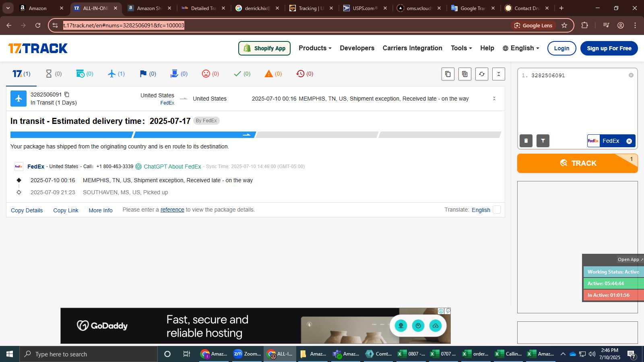Expand the Tools dropdown menu
Image resolution: width=644 pixels, height=362 pixels.
pyautogui.click(x=461, y=48)
